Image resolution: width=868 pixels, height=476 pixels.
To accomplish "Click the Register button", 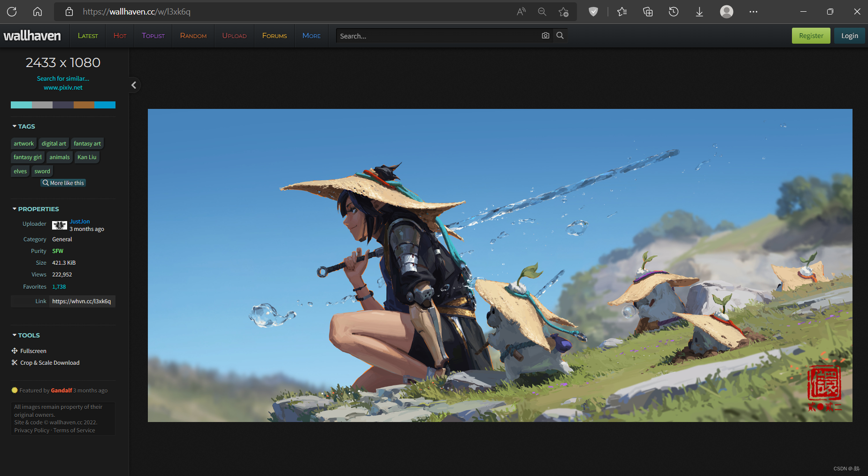I will tap(811, 36).
